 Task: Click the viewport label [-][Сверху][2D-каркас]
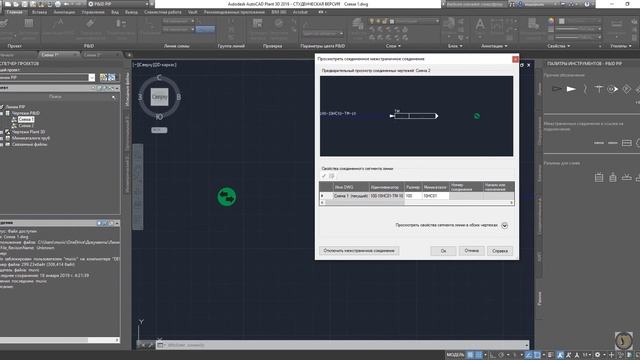154,64
